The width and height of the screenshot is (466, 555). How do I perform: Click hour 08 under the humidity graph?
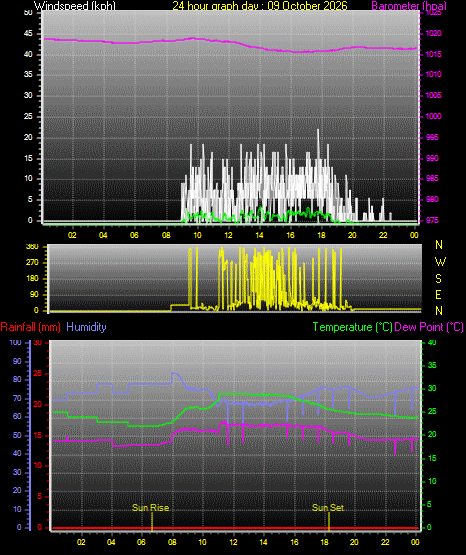tap(172, 542)
